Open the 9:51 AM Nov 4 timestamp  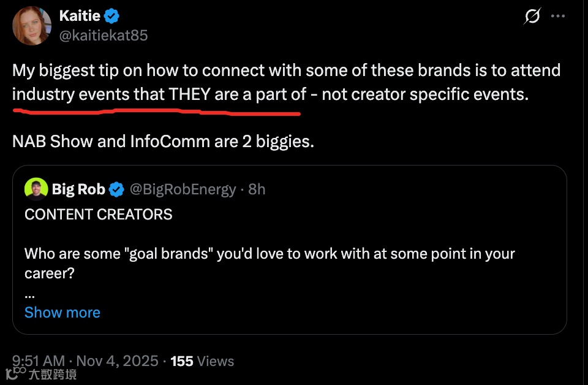coord(85,361)
